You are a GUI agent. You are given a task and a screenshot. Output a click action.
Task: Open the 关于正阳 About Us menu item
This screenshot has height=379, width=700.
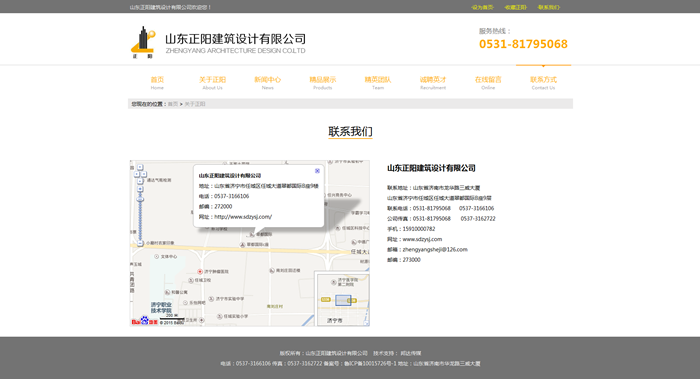click(x=212, y=82)
